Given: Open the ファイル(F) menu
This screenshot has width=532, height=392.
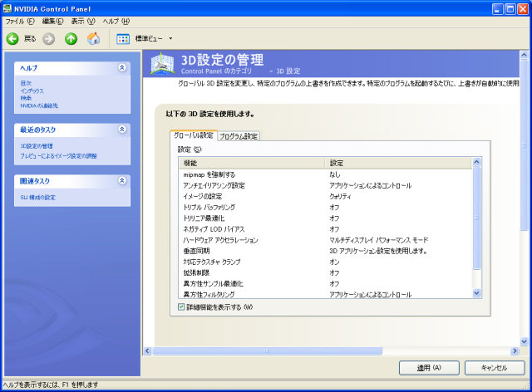Looking at the screenshot, I should click(20, 22).
